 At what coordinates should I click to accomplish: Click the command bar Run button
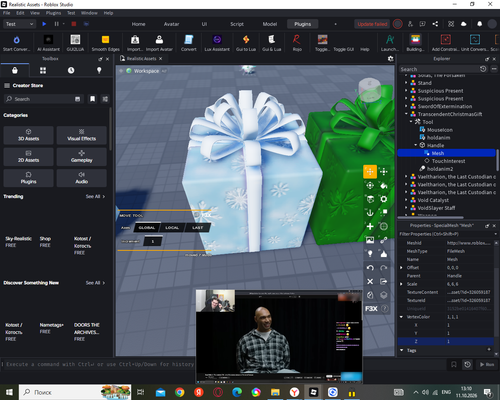[x=487, y=365]
